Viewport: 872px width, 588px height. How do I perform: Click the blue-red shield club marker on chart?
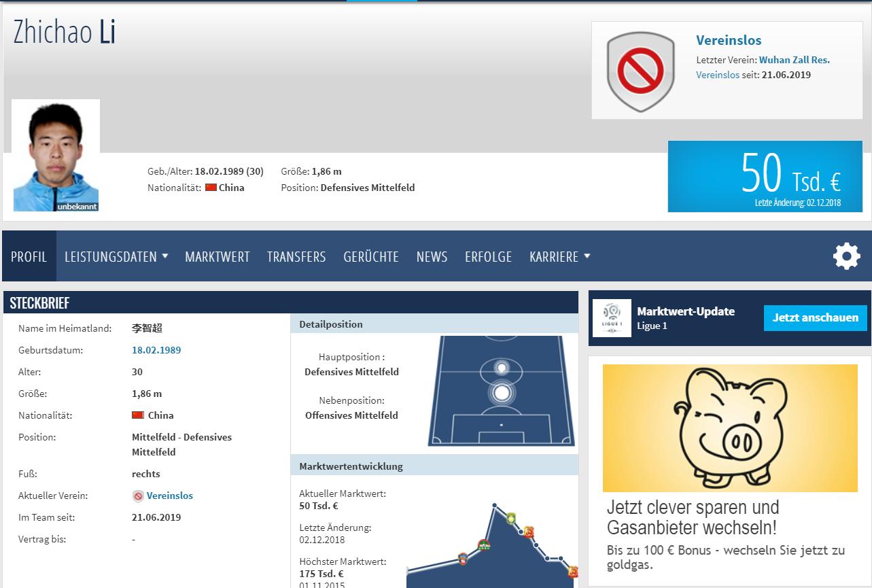[x=464, y=559]
